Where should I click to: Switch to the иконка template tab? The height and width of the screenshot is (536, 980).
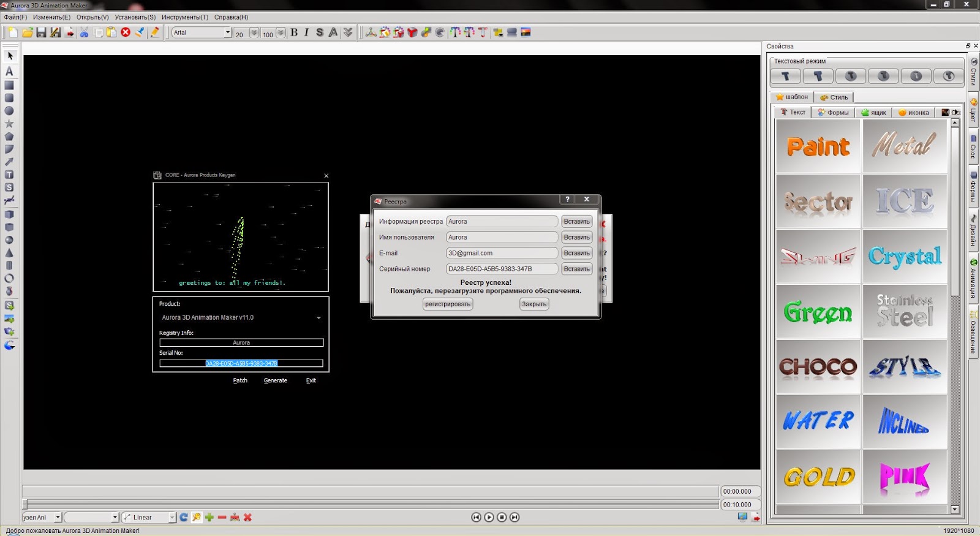pyautogui.click(x=913, y=113)
